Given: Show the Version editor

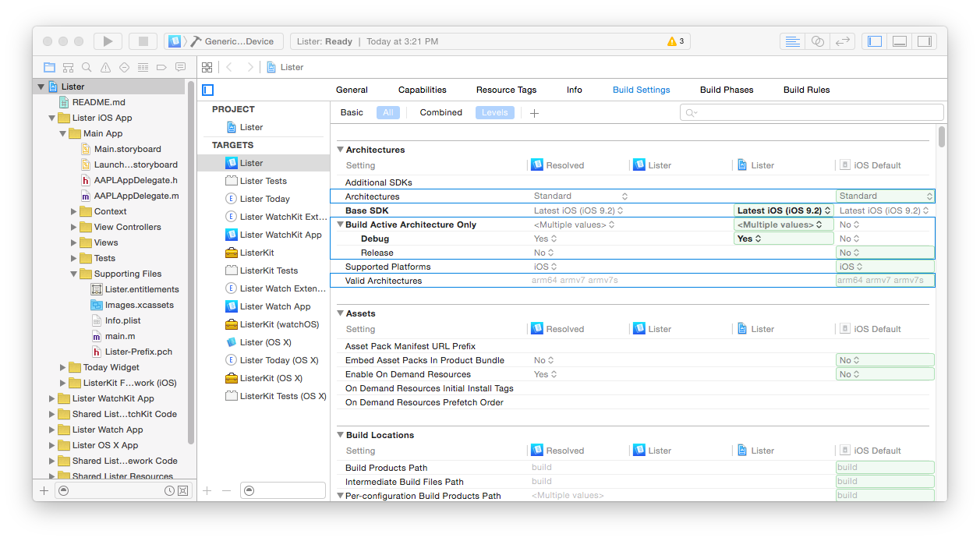Looking at the screenshot, I should 842,41.
